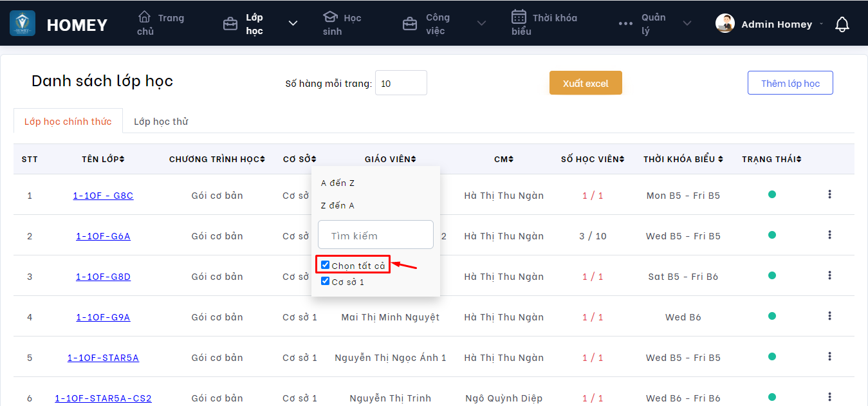
Task: Click the Học sinh graduation cap icon
Action: pos(331,17)
